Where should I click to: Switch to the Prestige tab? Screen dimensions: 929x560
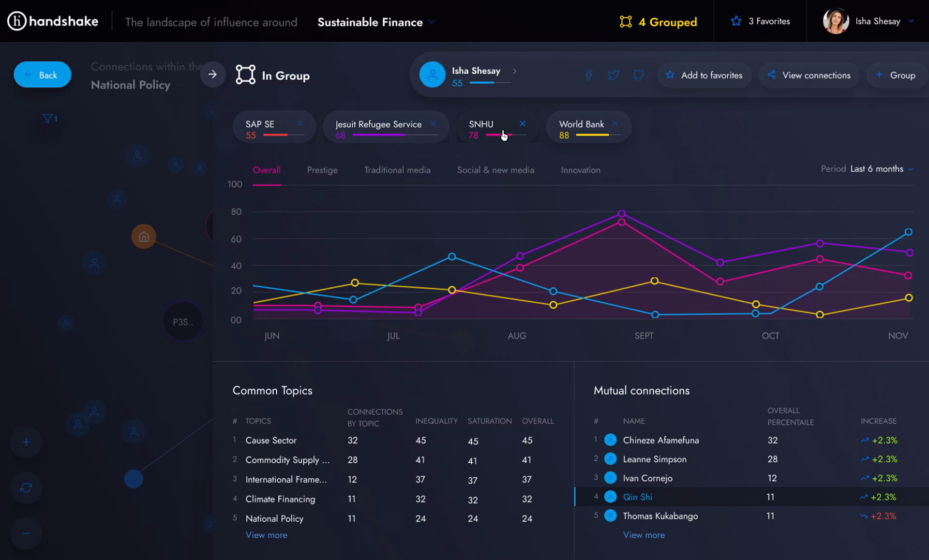coord(322,170)
